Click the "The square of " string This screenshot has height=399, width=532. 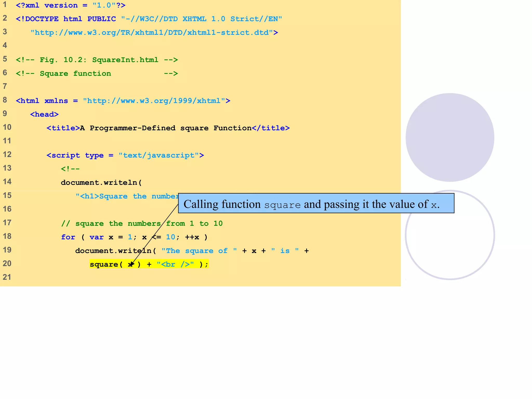click(x=199, y=251)
